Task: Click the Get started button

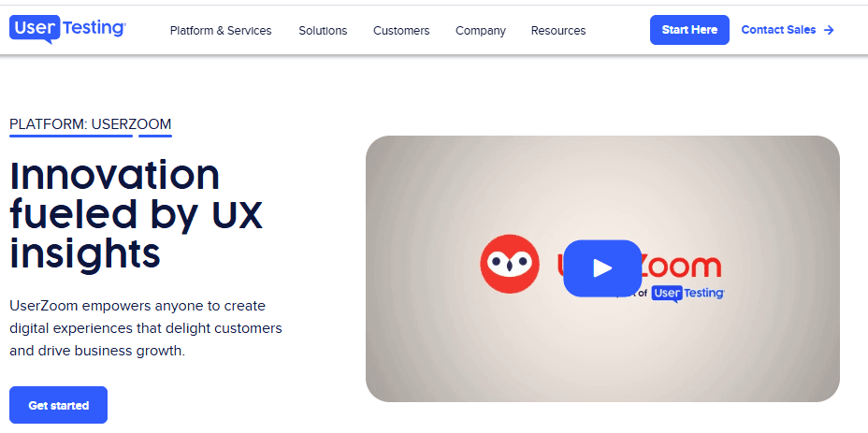Action: coord(59,405)
